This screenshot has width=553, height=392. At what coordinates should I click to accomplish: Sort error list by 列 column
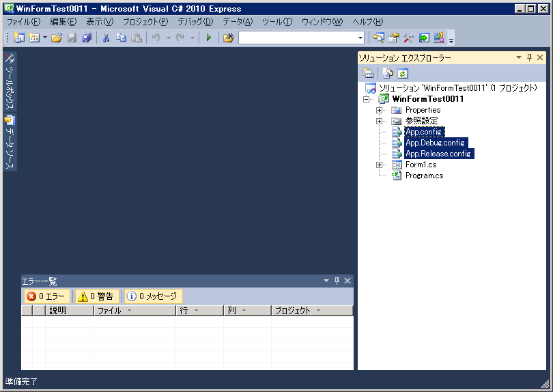pyautogui.click(x=247, y=311)
